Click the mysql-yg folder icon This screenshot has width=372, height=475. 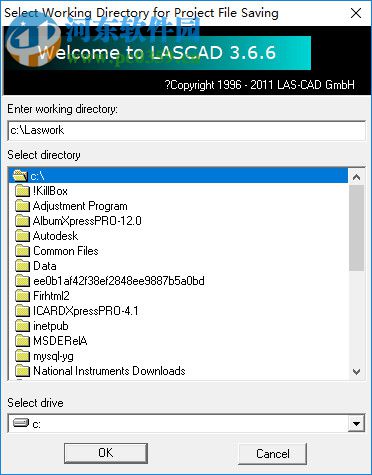(x=22, y=356)
